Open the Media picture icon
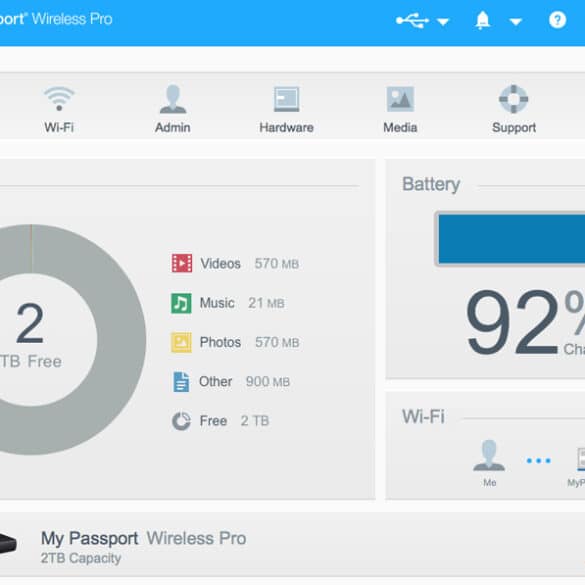This screenshot has width=585, height=585. click(400, 99)
